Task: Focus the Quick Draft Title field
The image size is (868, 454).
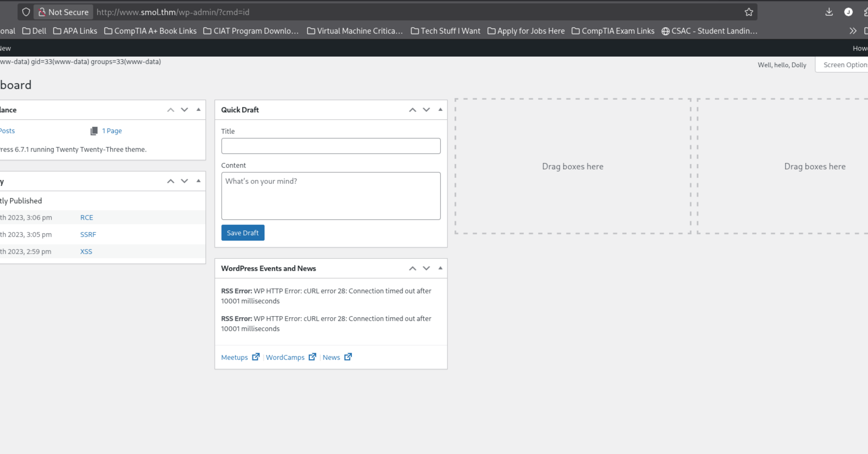Action: coord(331,146)
